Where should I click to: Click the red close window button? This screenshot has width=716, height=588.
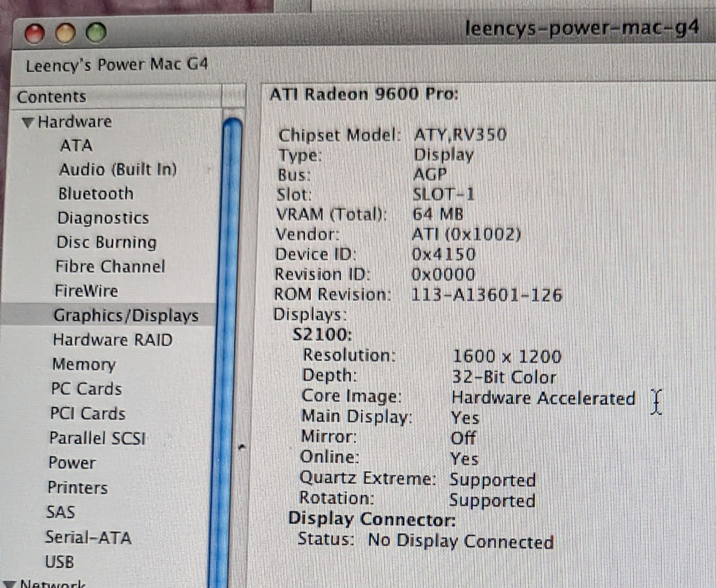coord(35,33)
